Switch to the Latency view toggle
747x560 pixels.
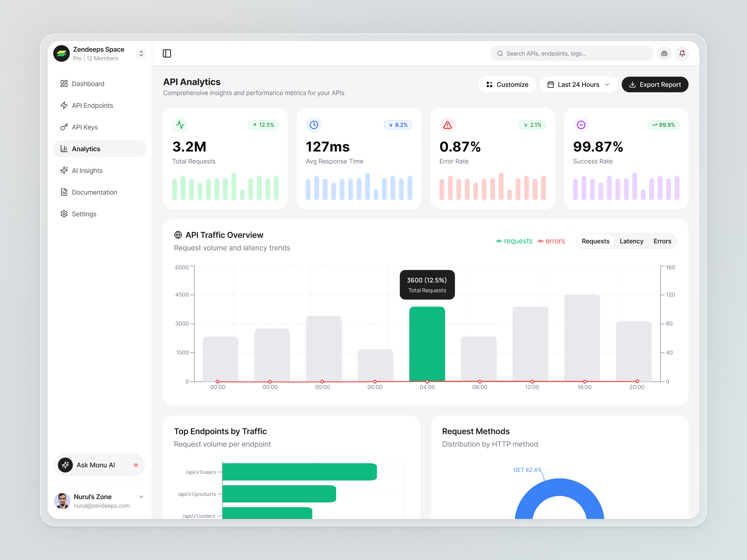[x=631, y=241]
